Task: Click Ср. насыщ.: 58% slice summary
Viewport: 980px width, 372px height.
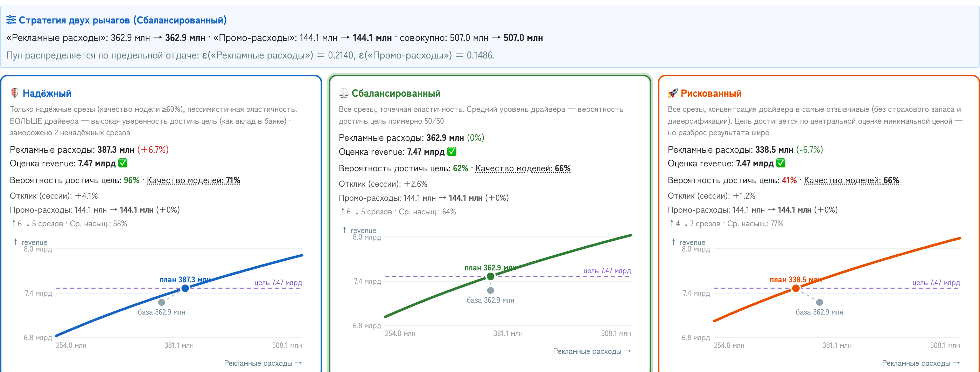Action: pos(98,223)
